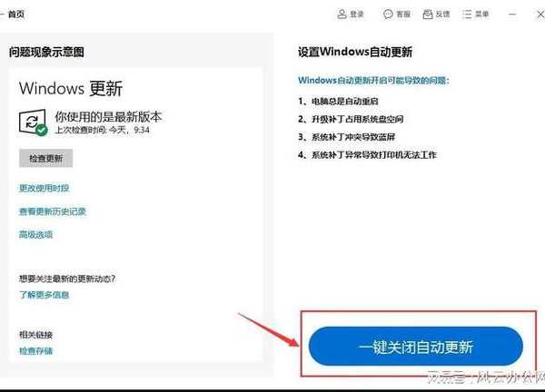
Task: Select item 系统补丁冲突导致蓝屏 in the list
Action: coord(353,137)
